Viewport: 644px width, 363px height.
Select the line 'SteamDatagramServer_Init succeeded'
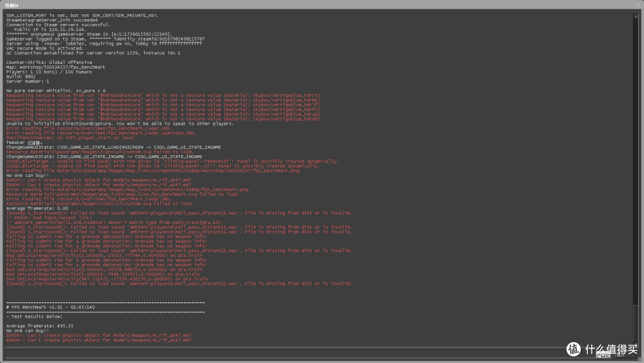coord(52,20)
